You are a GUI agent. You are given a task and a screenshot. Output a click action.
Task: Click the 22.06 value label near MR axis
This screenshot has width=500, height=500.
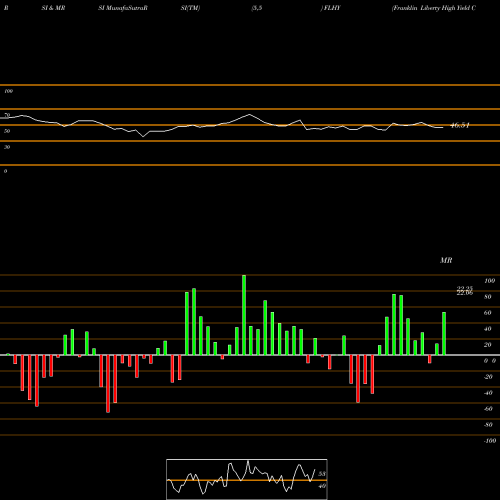465,293
